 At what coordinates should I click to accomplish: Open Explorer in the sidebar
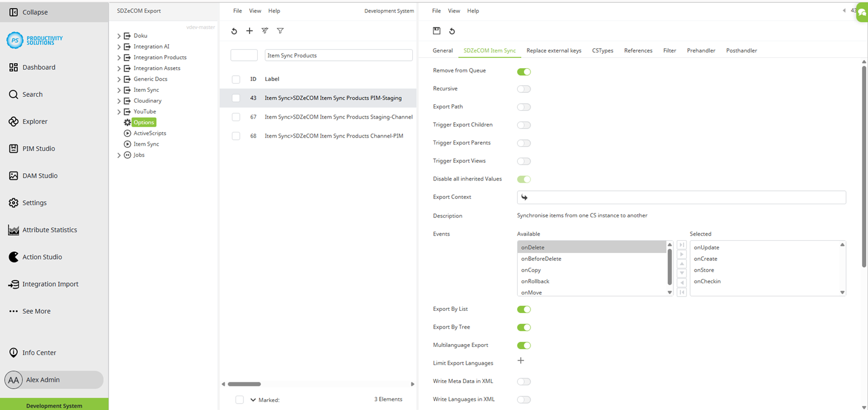28,122
